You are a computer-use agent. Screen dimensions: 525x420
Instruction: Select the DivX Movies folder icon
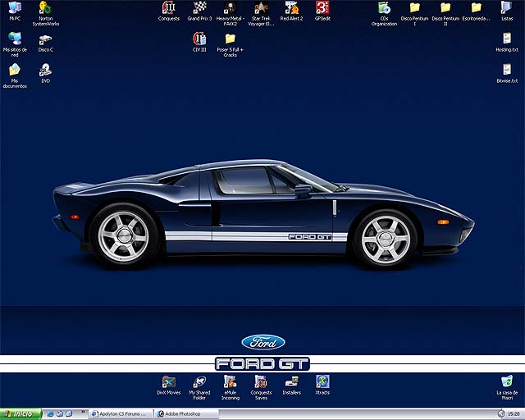tap(168, 381)
